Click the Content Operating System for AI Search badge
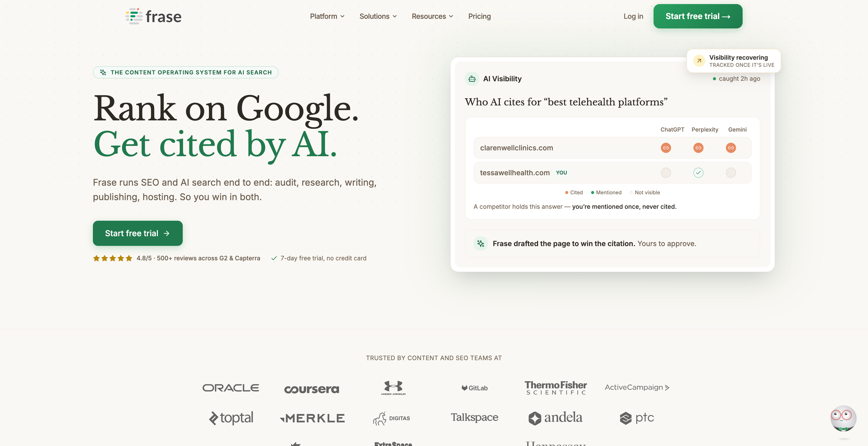The image size is (868, 446). point(186,72)
